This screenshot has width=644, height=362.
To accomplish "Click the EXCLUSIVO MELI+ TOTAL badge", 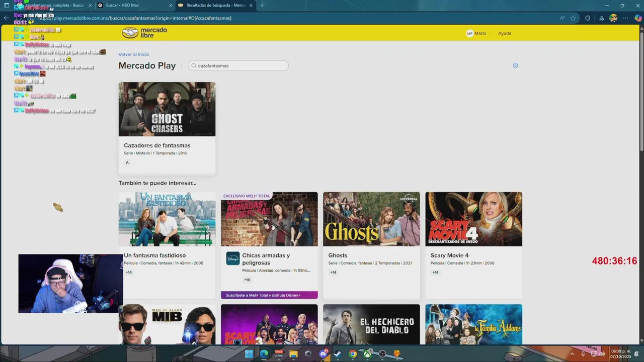I will click(247, 196).
